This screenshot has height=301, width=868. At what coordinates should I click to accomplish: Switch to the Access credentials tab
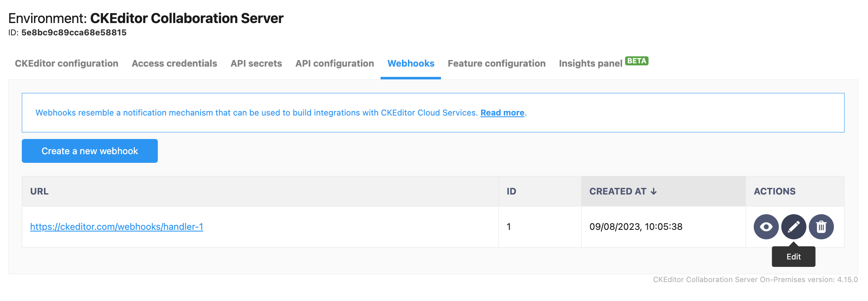pos(174,63)
